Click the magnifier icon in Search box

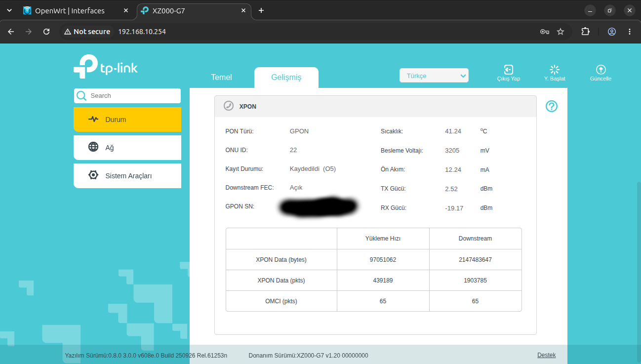pos(81,96)
